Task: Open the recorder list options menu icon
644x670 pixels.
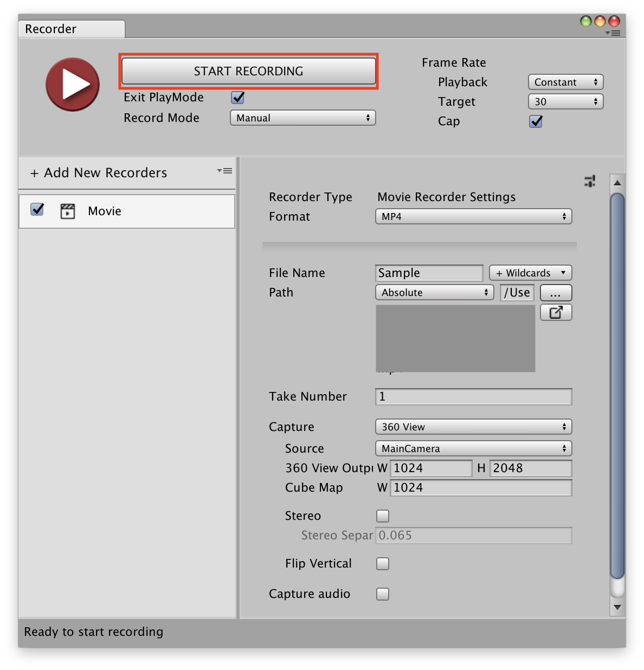Action: 224,171
